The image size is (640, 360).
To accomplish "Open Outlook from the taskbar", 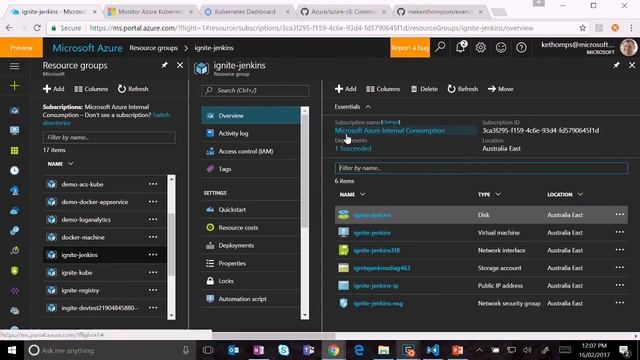I will click(x=233, y=350).
